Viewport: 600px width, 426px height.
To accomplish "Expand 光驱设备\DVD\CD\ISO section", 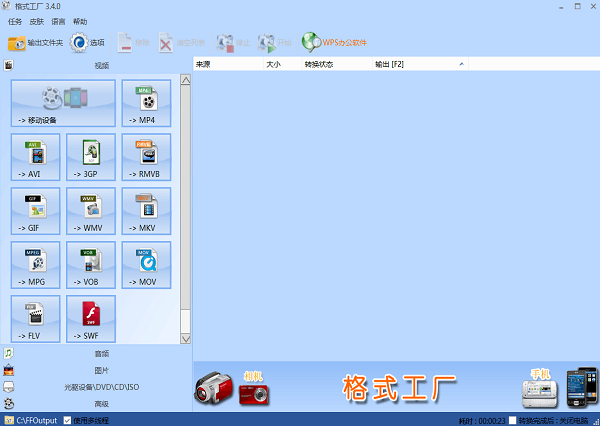I will click(x=101, y=387).
